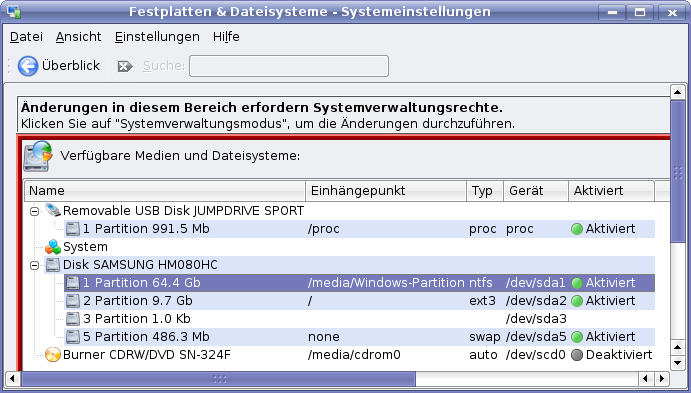Open the Ansicht menu
The width and height of the screenshot is (691, 393).
click(x=78, y=37)
